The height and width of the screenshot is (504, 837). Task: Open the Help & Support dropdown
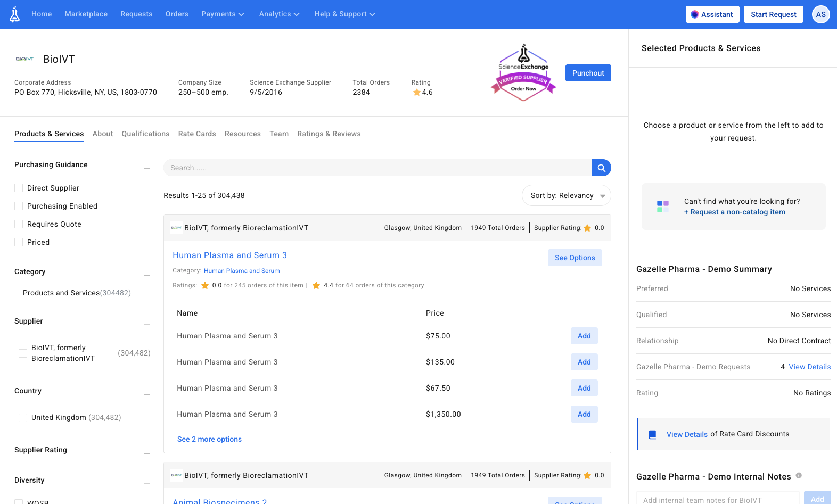pos(344,14)
